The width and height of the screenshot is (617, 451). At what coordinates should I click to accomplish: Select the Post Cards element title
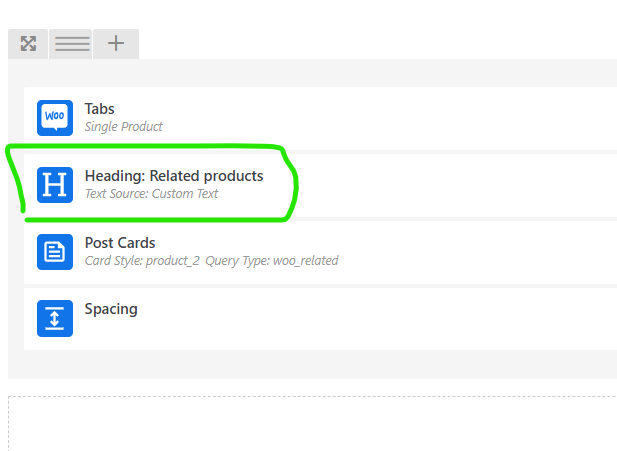[120, 243]
